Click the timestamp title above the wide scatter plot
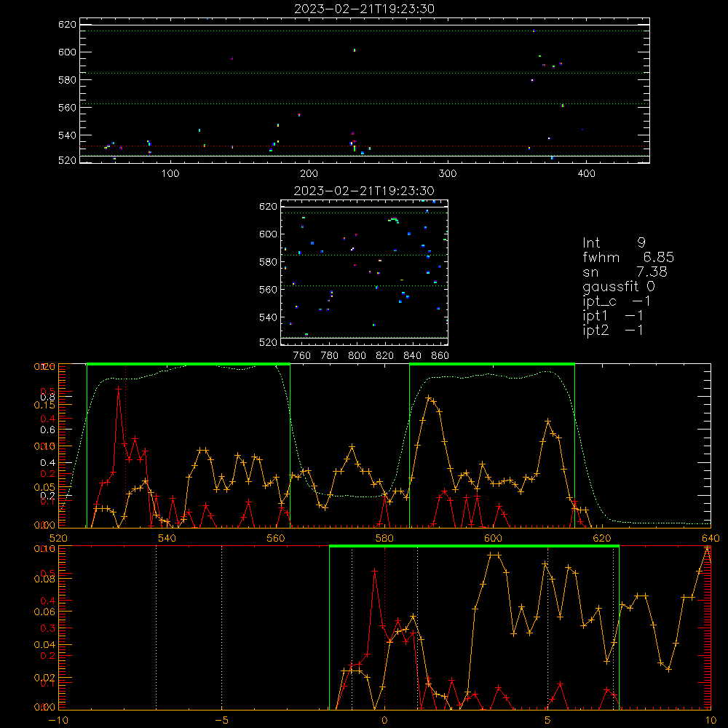Image resolution: width=728 pixels, height=728 pixels. click(x=364, y=9)
